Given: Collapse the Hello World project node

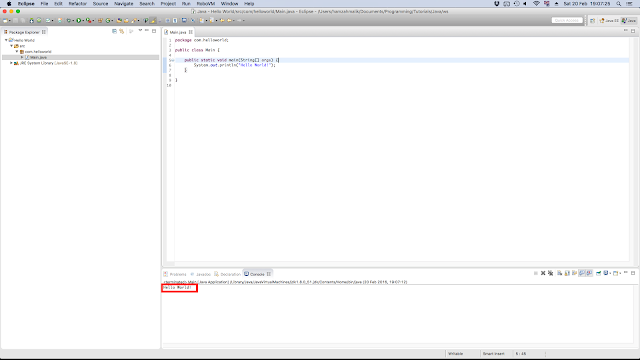Looking at the screenshot, I should coord(6,40).
